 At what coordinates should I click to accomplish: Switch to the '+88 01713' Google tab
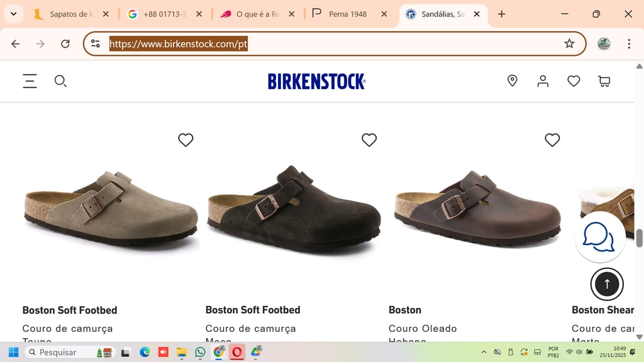[x=165, y=14]
